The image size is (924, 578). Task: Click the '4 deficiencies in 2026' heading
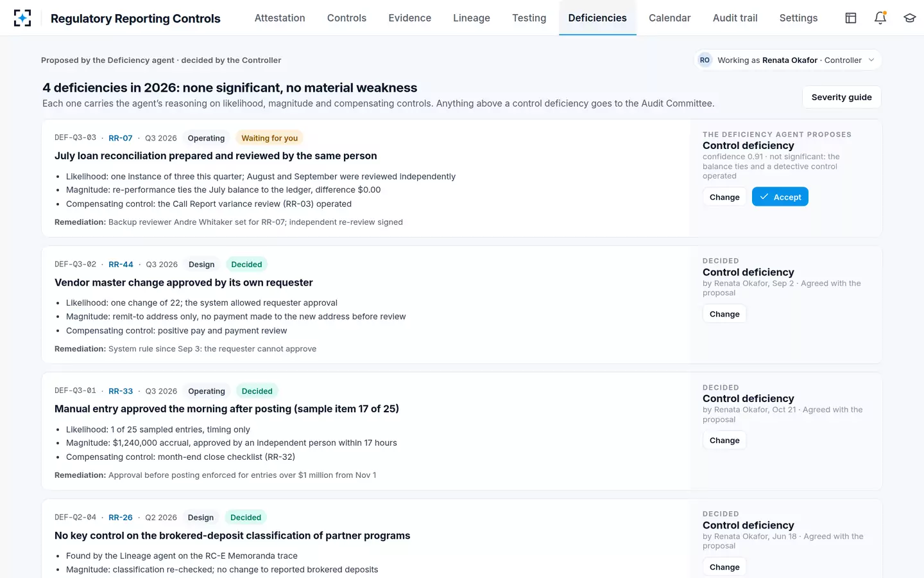(230, 88)
